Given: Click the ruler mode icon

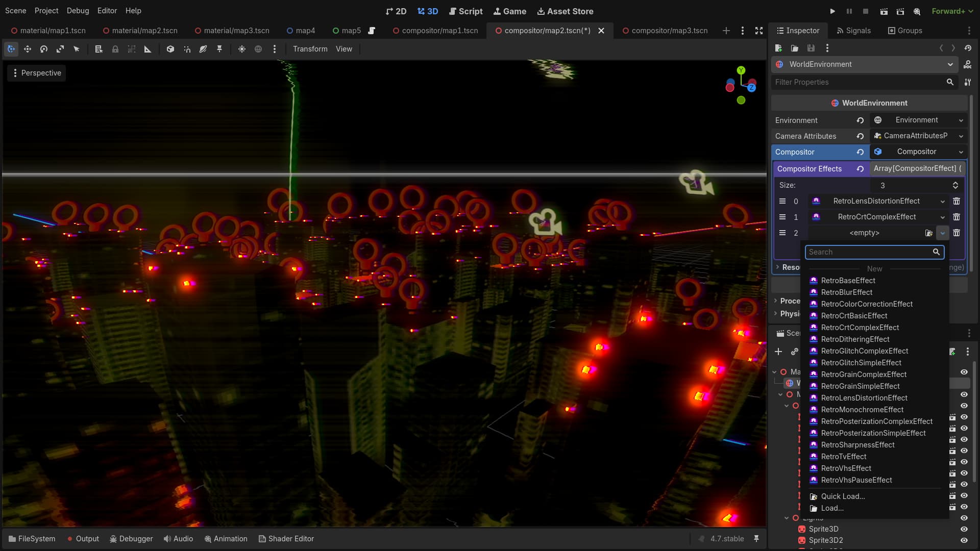Looking at the screenshot, I should 148,49.
